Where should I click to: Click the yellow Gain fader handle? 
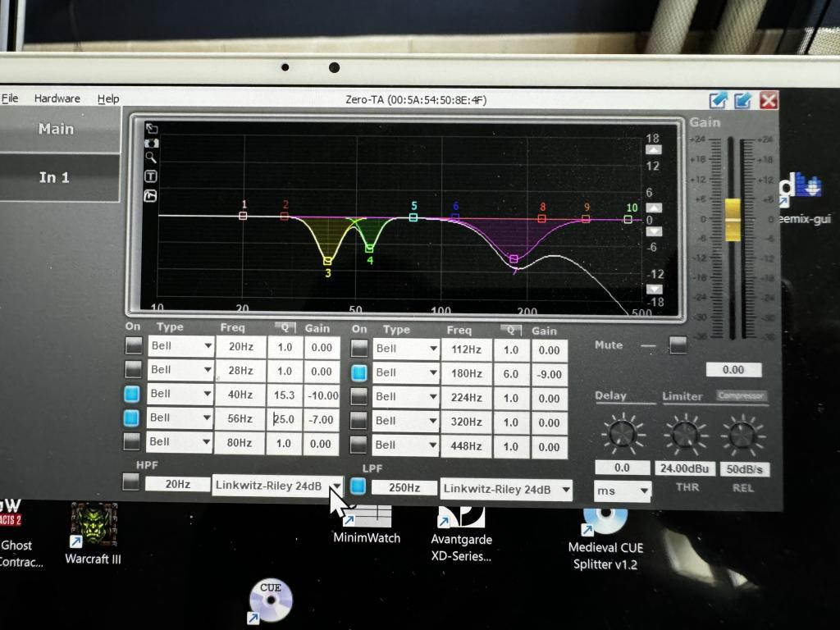733,219
